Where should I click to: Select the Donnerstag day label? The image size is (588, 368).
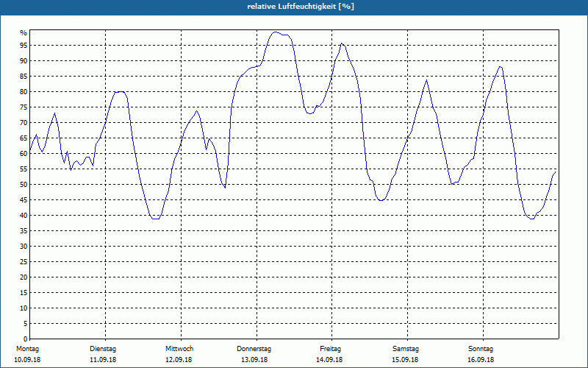254,349
